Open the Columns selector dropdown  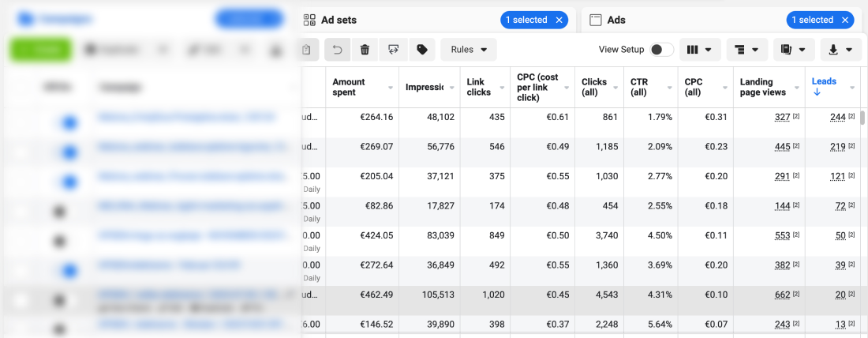699,50
